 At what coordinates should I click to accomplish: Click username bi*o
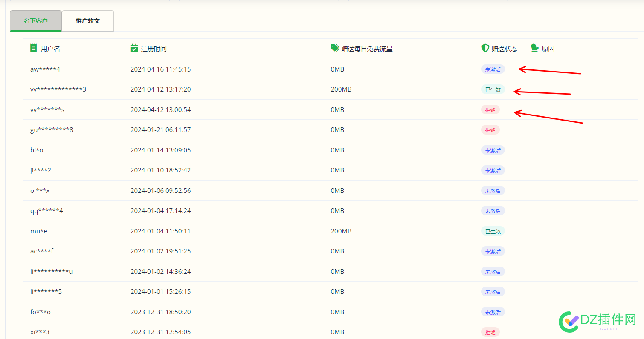pyautogui.click(x=37, y=150)
